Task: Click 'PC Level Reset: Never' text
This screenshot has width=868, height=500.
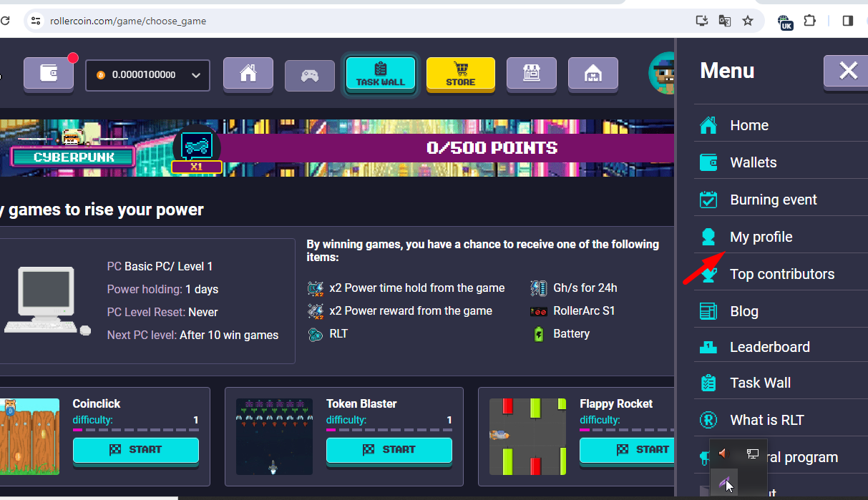Action: coord(162,312)
